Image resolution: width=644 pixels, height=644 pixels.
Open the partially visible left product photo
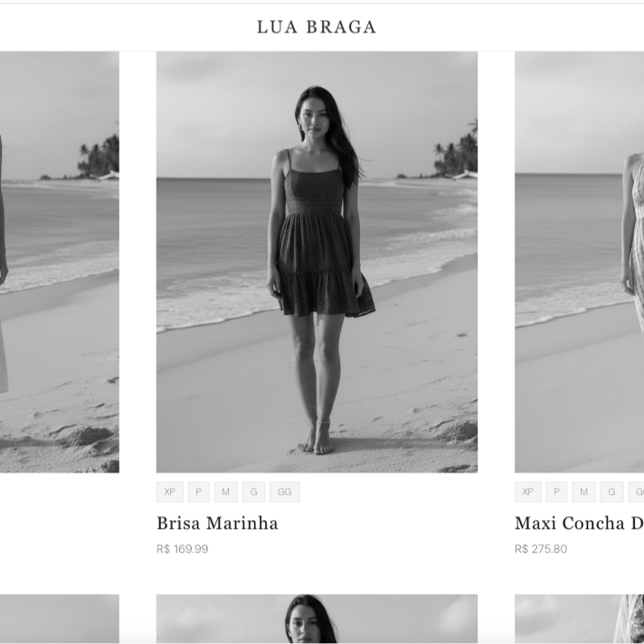[60, 262]
